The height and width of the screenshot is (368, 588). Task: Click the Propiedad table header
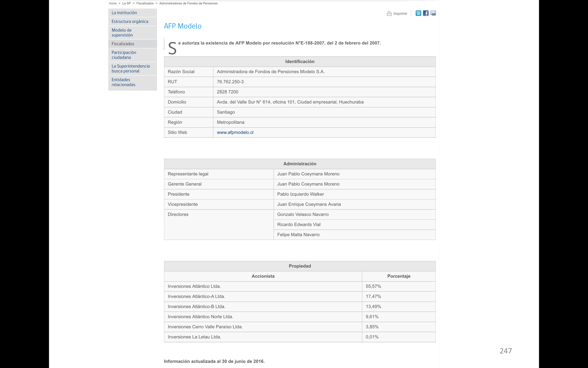[299, 266]
